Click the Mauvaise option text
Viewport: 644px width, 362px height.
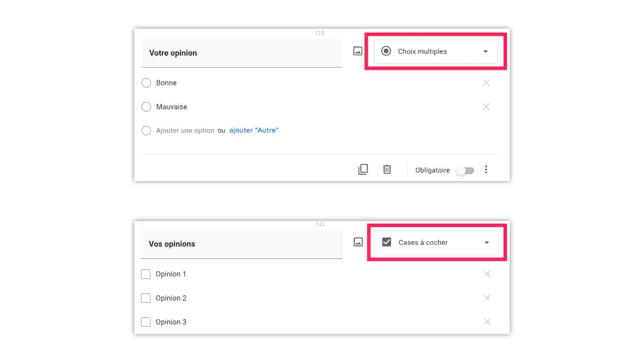[x=172, y=107]
